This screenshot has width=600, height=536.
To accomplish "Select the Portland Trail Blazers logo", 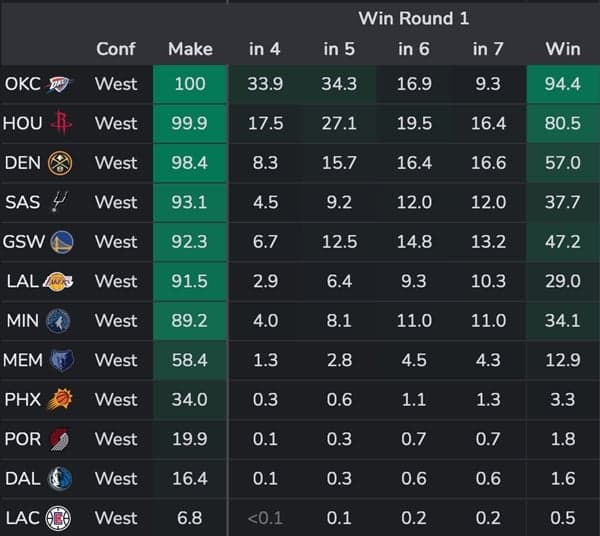I will (58, 439).
